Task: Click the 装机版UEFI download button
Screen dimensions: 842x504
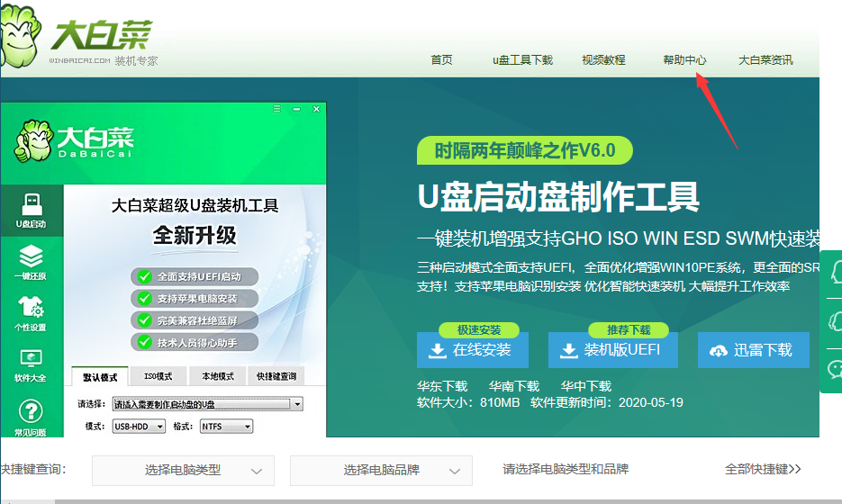Action: tap(612, 350)
